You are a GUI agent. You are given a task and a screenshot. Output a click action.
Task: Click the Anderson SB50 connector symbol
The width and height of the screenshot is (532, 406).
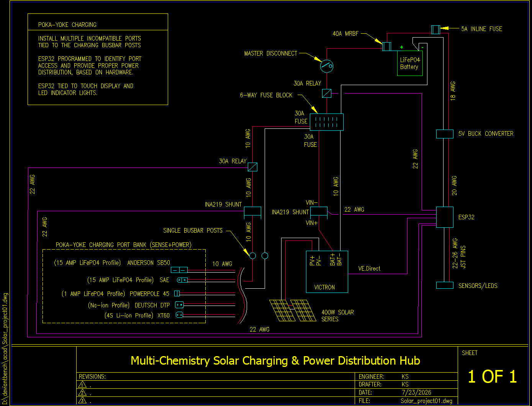179,270
